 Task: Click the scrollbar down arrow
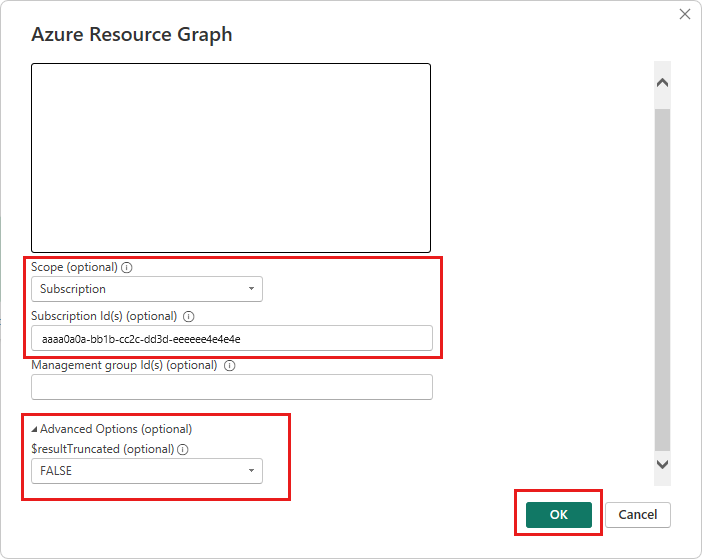click(x=662, y=464)
